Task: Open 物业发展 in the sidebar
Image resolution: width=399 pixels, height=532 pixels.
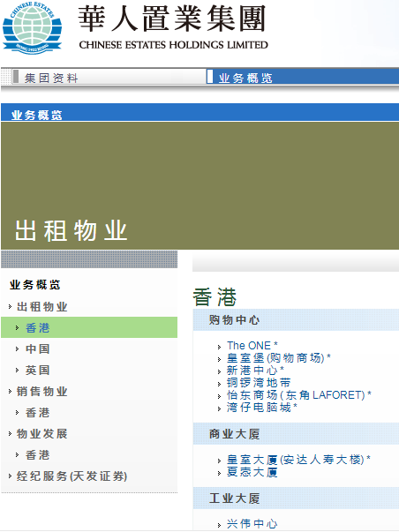Action: click(x=42, y=433)
